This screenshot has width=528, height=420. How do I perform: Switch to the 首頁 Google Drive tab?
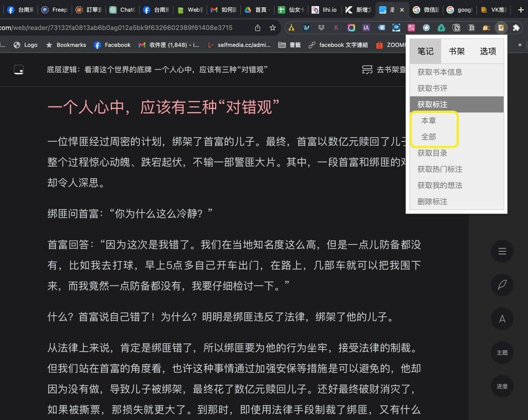(x=257, y=10)
